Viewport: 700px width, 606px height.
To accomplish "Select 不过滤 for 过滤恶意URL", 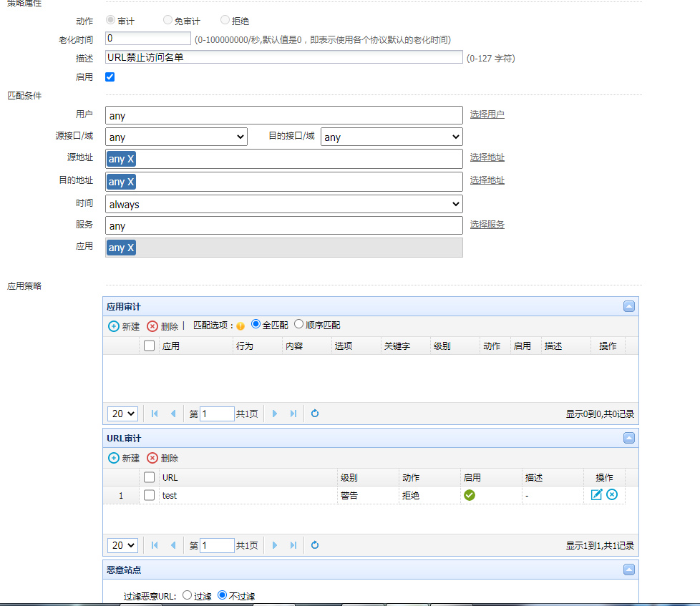I will coord(222,595).
